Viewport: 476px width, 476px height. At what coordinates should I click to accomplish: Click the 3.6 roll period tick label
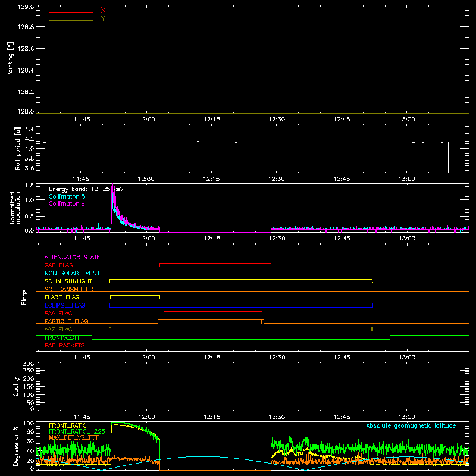pos(29,168)
